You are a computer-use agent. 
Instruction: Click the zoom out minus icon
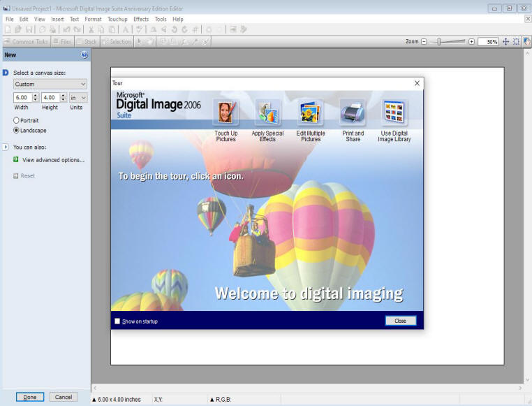point(424,41)
